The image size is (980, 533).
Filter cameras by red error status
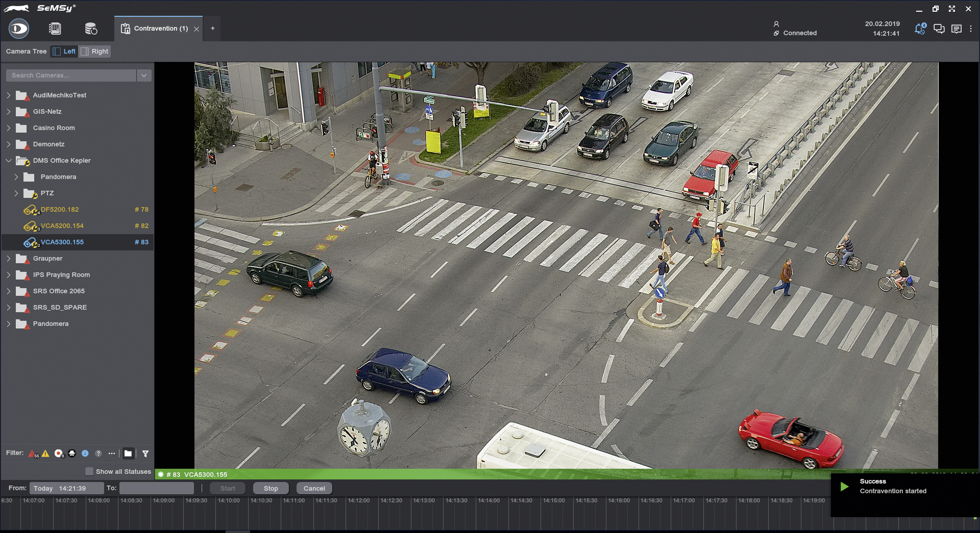[32, 453]
